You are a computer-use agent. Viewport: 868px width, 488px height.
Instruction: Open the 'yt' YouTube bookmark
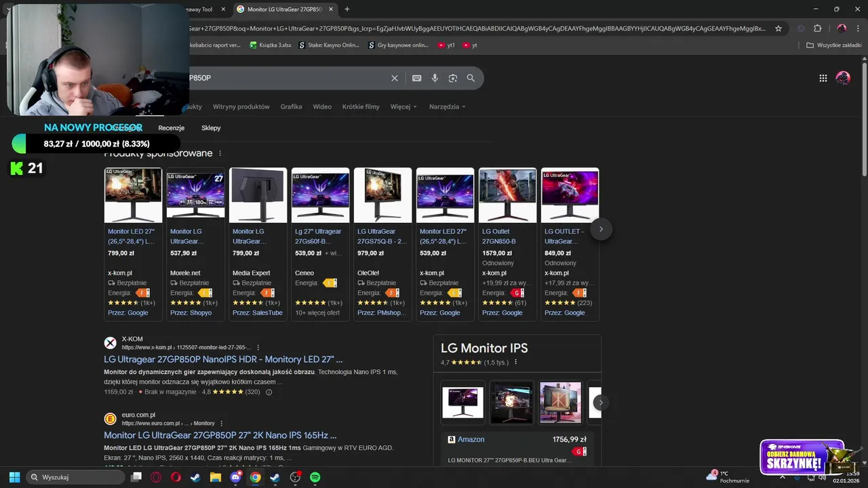coord(470,45)
